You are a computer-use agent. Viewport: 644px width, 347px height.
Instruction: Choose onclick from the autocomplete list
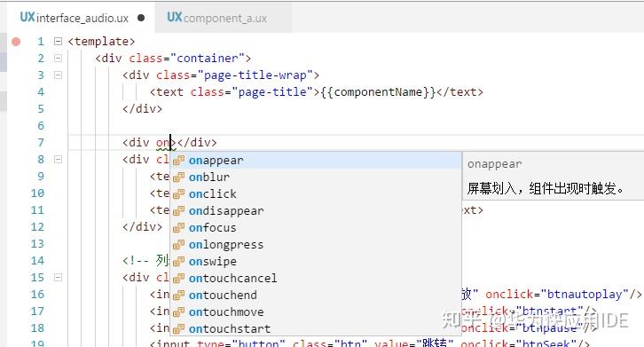pos(316,193)
